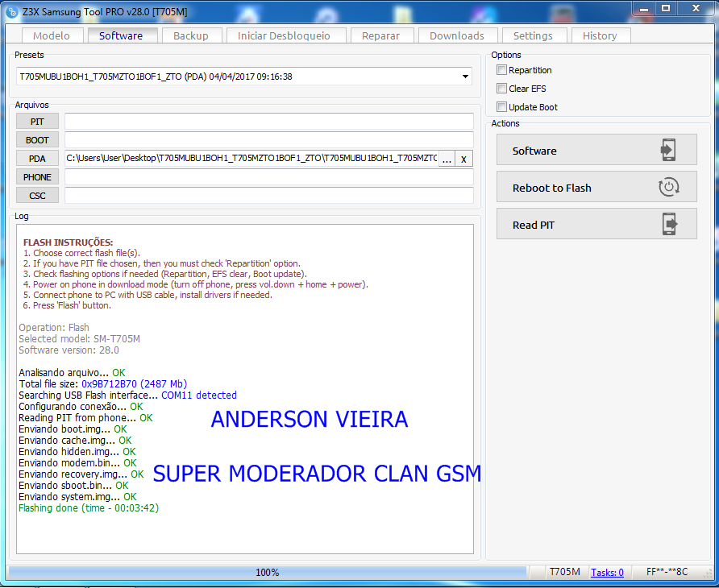Open the Tasks: 0 link

pos(607,573)
